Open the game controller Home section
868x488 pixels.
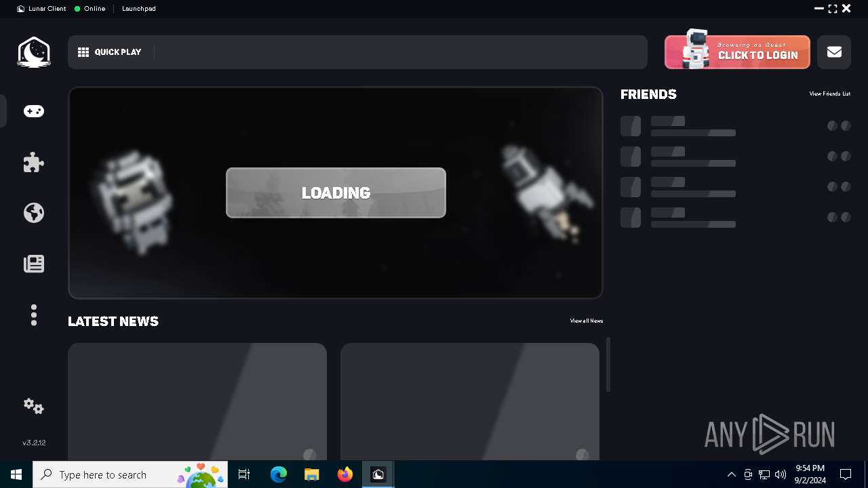34,111
